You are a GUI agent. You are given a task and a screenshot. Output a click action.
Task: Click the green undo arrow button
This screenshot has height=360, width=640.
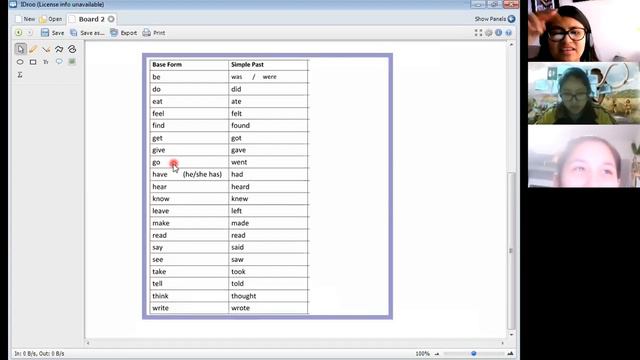(x=18, y=33)
